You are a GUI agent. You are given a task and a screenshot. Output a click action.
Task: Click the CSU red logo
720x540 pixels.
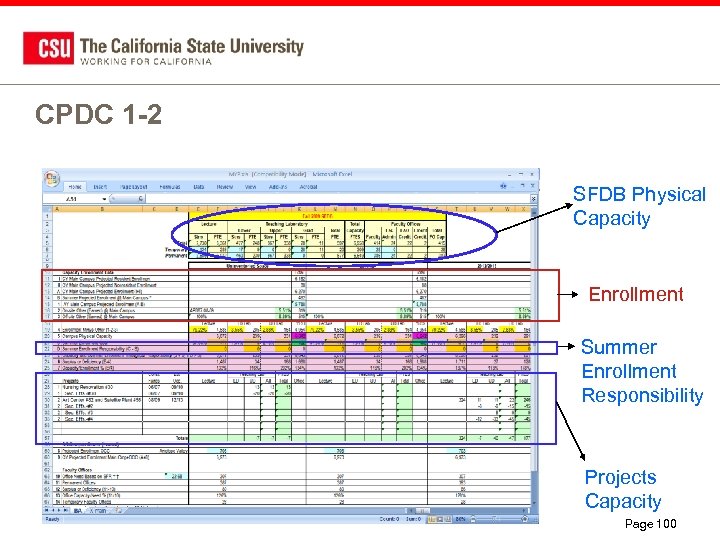pyautogui.click(x=49, y=48)
